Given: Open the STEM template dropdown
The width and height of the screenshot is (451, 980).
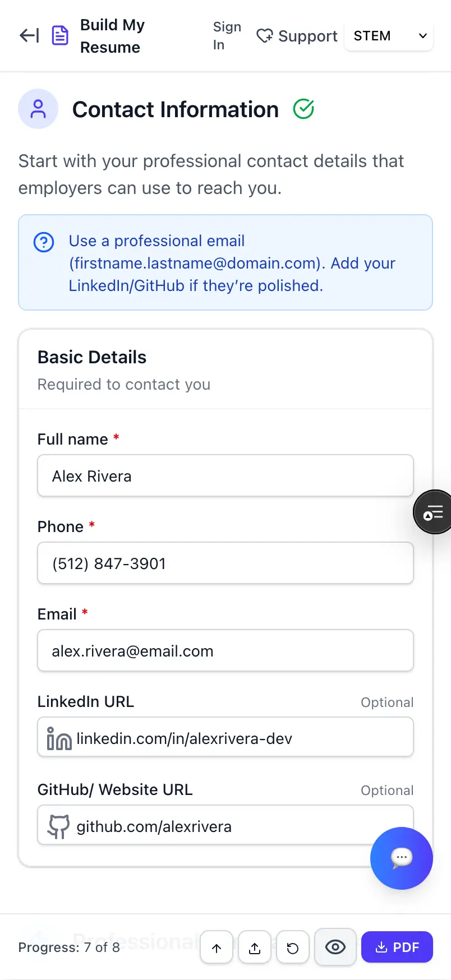Looking at the screenshot, I should point(389,36).
